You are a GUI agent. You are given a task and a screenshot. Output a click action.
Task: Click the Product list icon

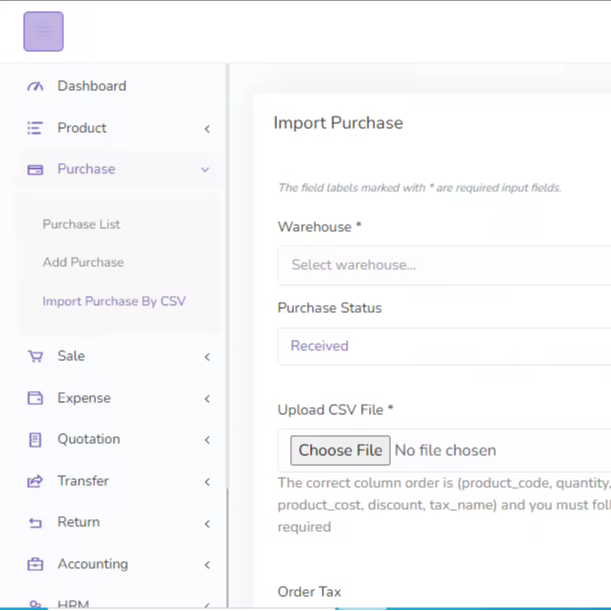tap(35, 128)
